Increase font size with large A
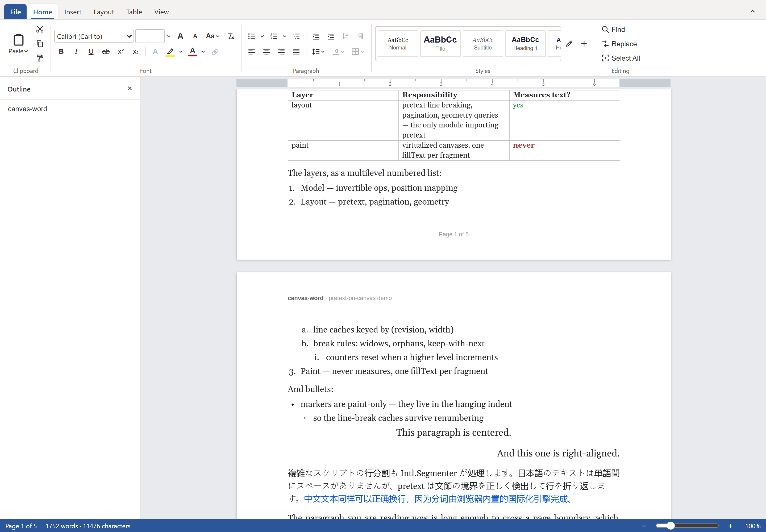Image resolution: width=766 pixels, height=532 pixels. 180,36
